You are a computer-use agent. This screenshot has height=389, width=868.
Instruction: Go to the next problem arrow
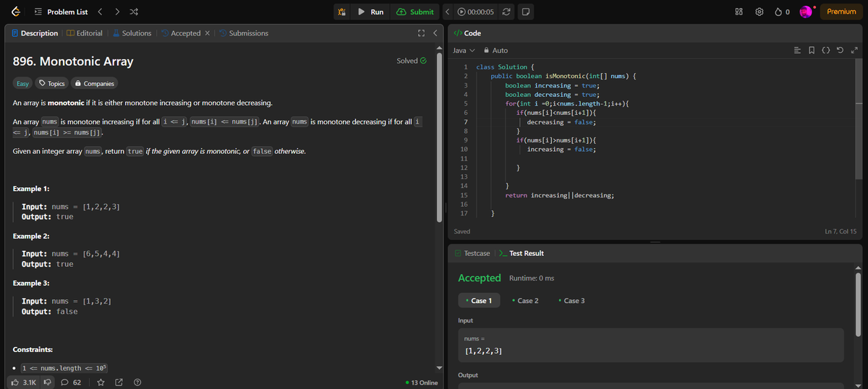click(x=116, y=12)
